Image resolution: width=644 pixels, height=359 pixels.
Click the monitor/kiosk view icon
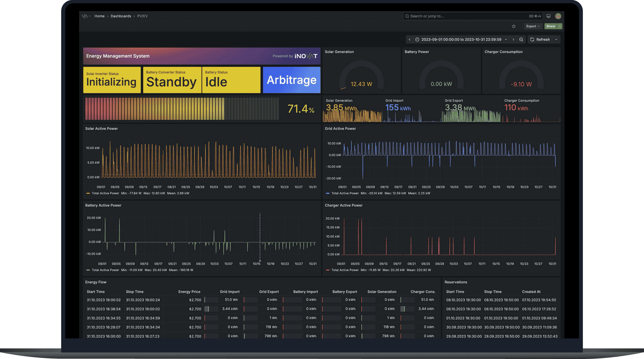548,16
